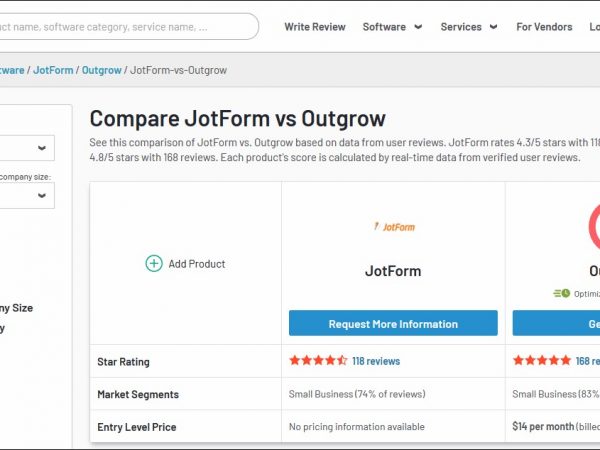Open the upper sidebar filter dropdown
This screenshot has width=600, height=450.
(27, 148)
